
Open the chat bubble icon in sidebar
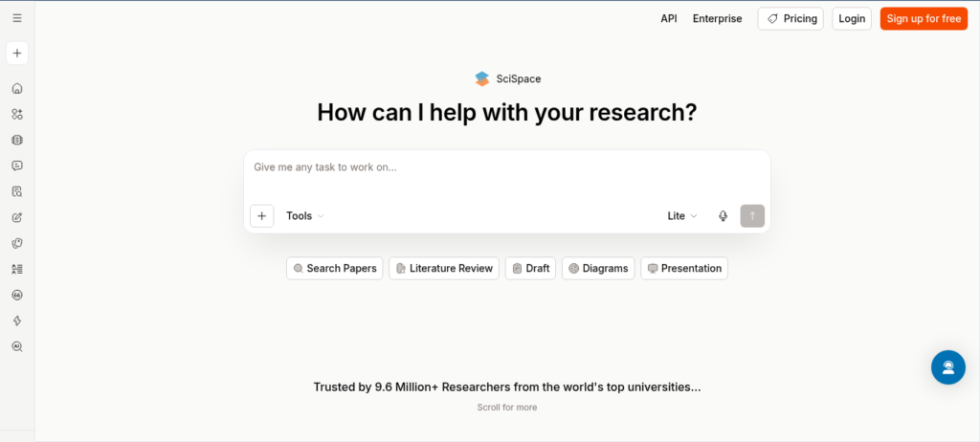[x=17, y=166]
